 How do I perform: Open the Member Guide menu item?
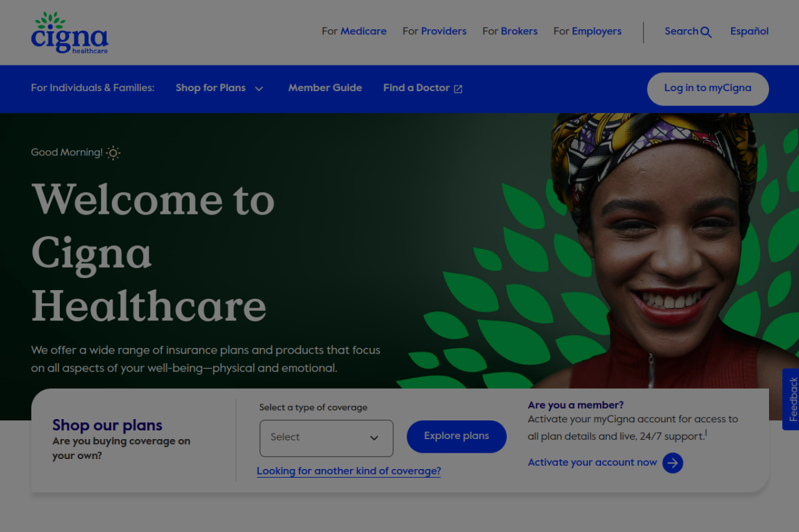(x=325, y=88)
